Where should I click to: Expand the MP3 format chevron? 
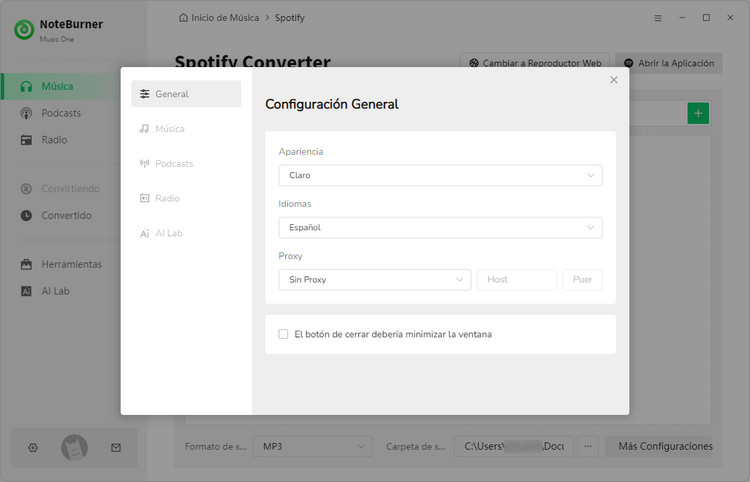coord(361,447)
